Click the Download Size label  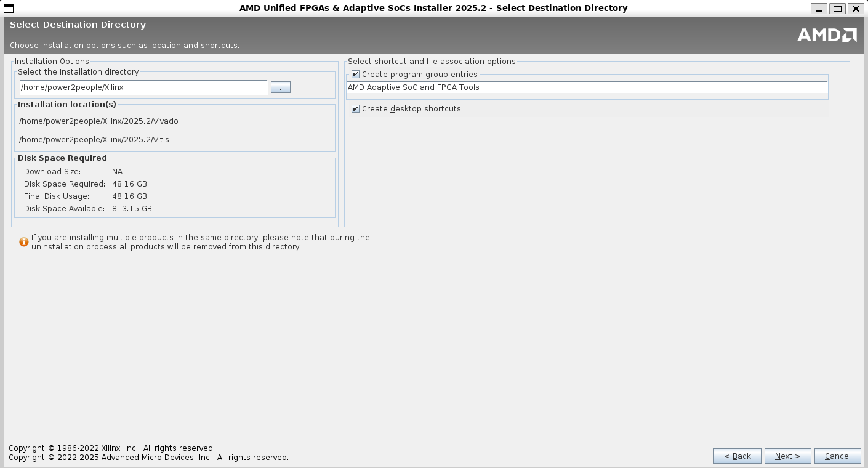[52, 172]
